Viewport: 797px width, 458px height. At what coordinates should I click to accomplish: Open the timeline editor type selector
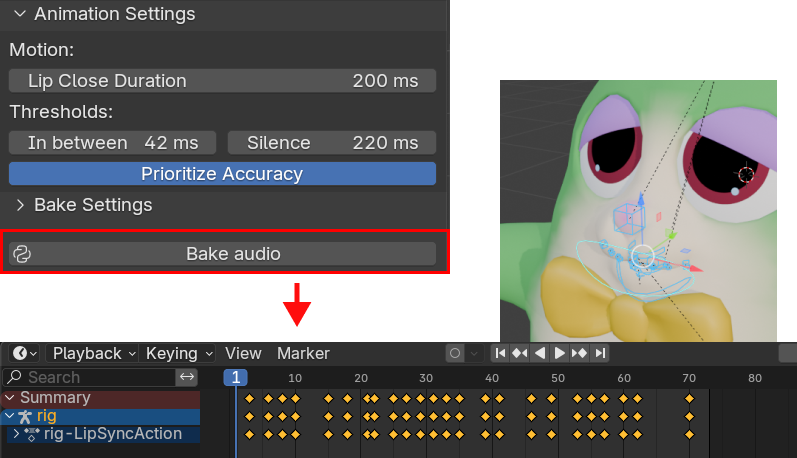24,353
